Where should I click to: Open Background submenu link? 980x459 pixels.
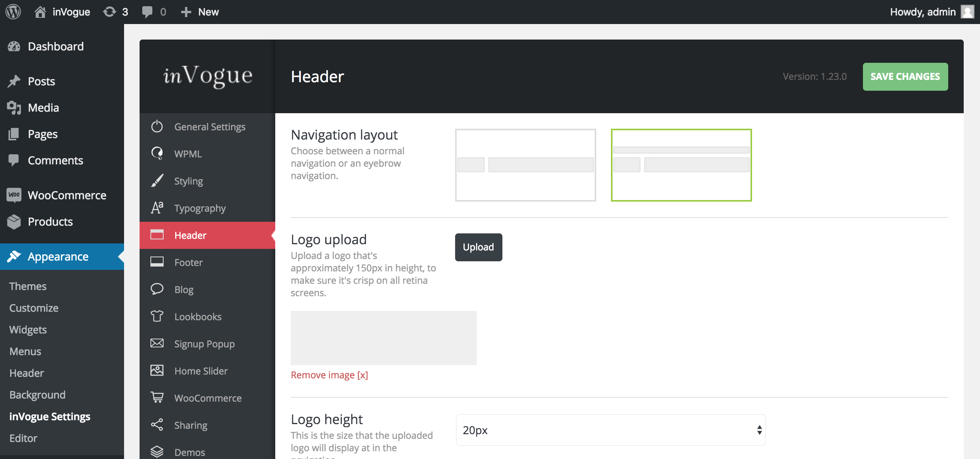(38, 395)
